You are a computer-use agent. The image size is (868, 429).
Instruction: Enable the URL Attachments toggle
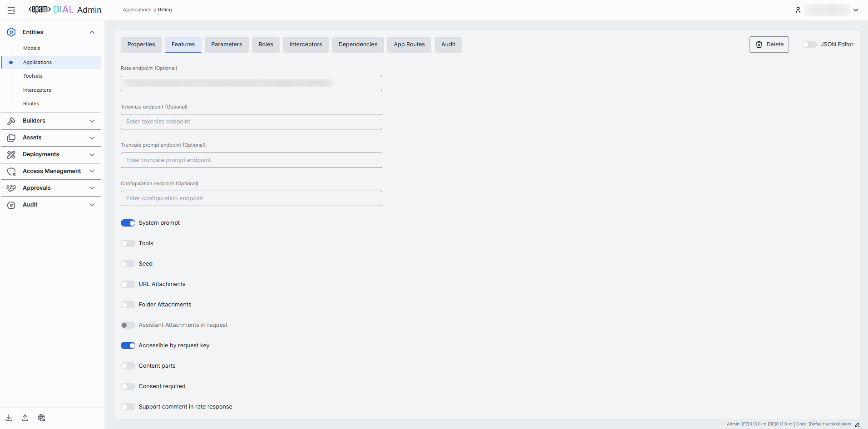coord(128,284)
